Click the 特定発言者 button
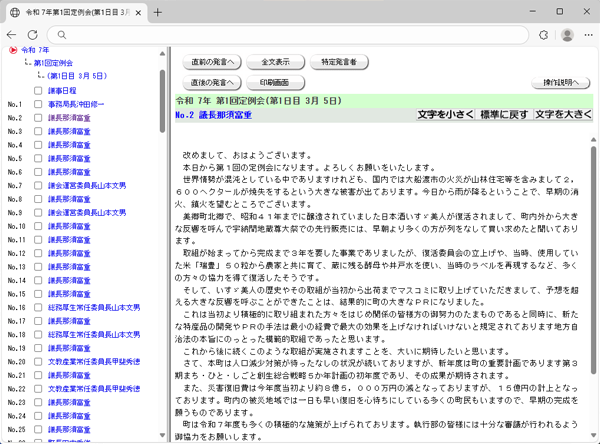The image size is (600, 444). [339, 62]
